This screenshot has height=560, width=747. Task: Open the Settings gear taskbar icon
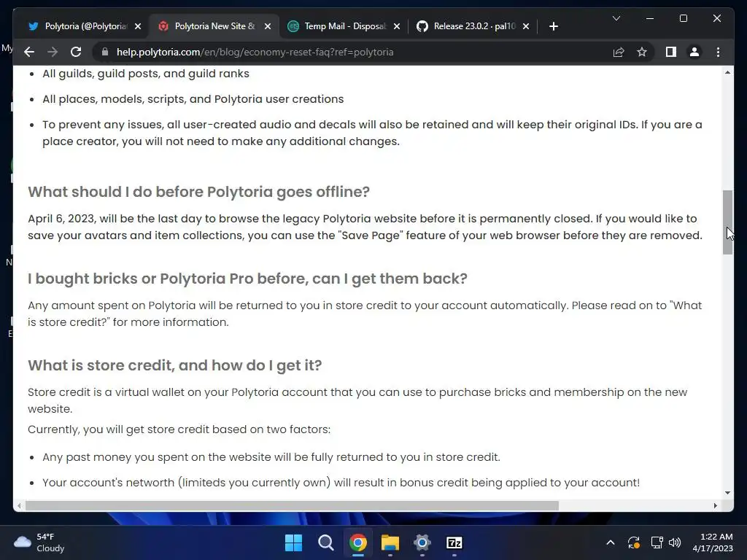[x=422, y=542]
